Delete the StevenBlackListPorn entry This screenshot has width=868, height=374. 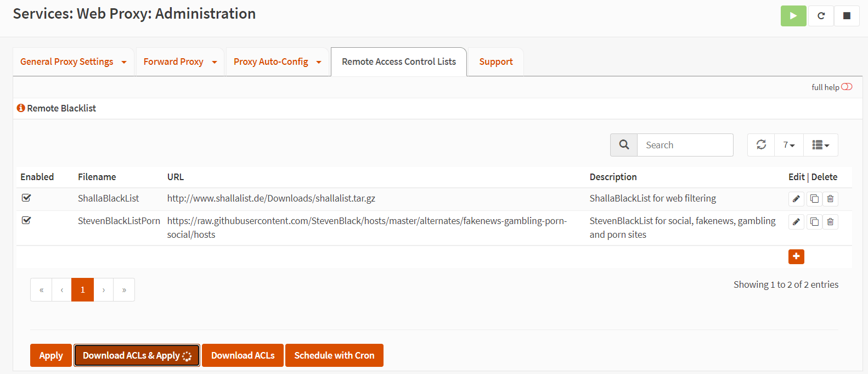click(x=830, y=222)
